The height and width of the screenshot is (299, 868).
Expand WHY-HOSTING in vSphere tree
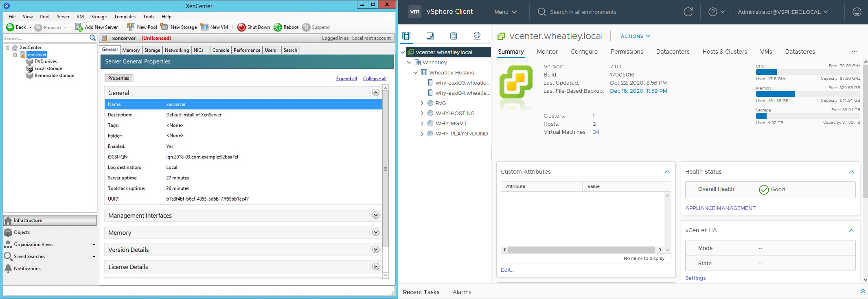(x=422, y=113)
